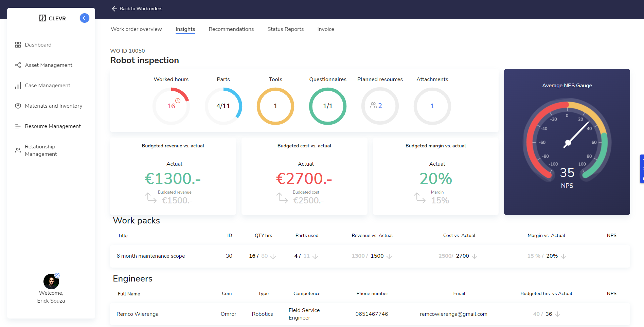644x327 pixels.
Task: Select the Asset Management sidebar icon
Action: pos(18,65)
